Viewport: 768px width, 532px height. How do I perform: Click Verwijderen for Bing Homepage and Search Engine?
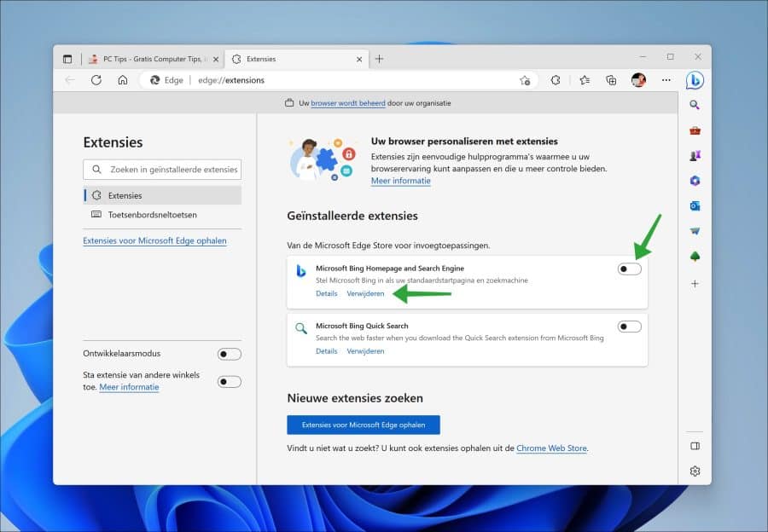[365, 293]
